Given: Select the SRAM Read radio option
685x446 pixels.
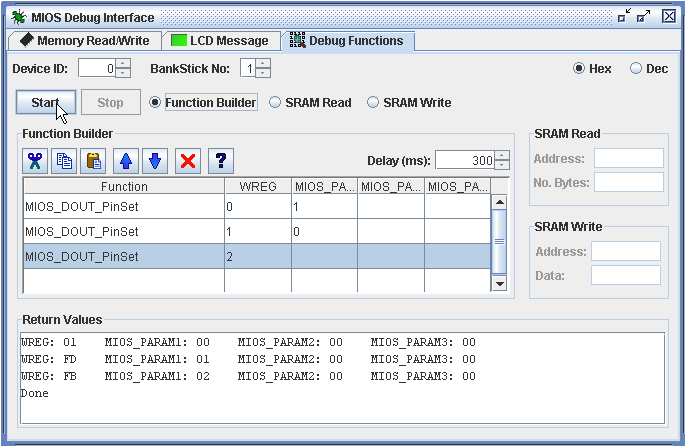Looking at the screenshot, I should coord(275,102).
